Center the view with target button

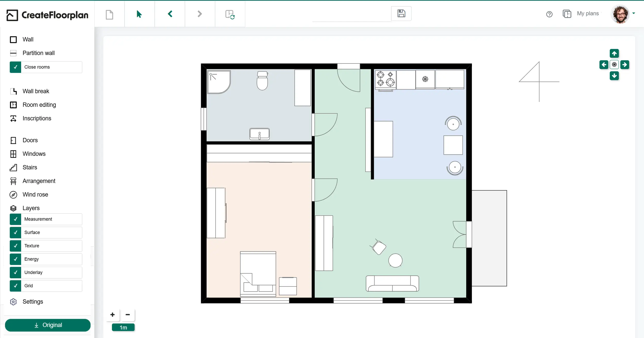click(x=614, y=65)
